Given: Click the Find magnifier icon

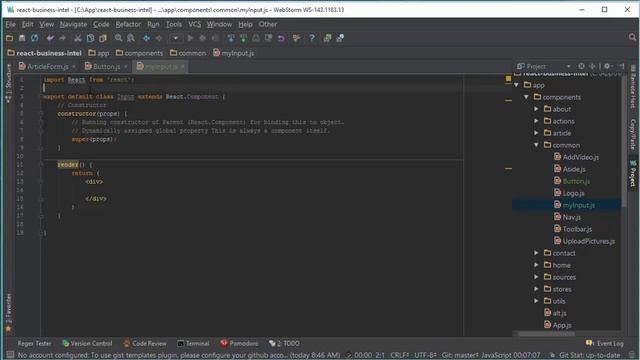Looking at the screenshot, I should (x=118, y=38).
